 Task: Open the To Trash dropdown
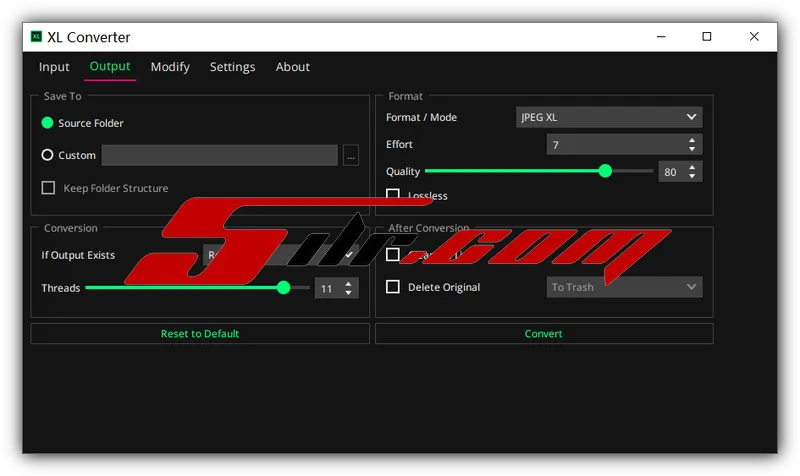(624, 287)
